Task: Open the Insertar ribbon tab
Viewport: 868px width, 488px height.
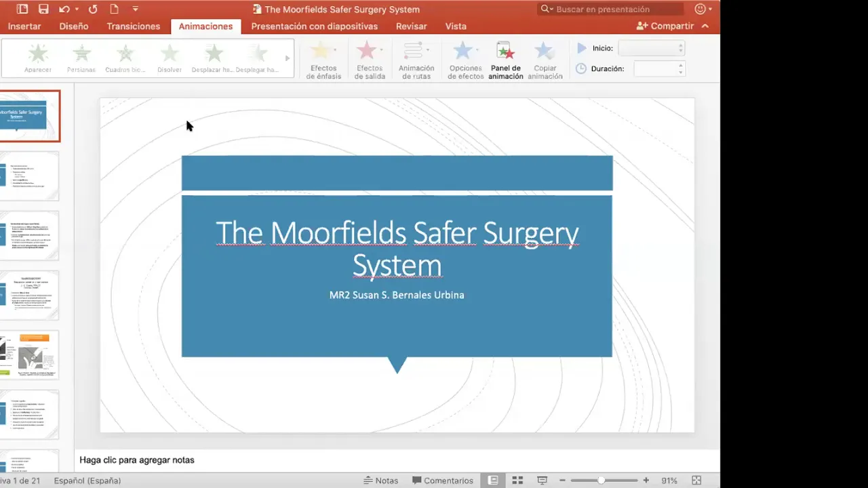Action: tap(24, 26)
